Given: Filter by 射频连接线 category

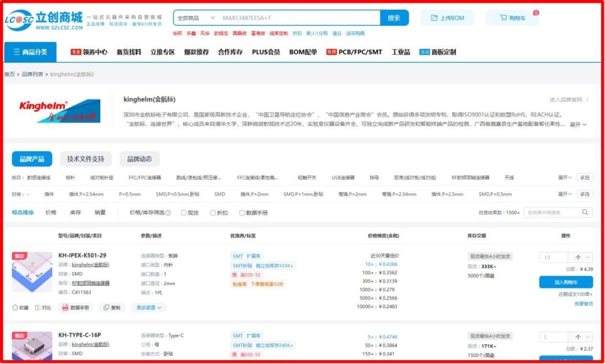Looking at the screenshot, I should tap(39, 178).
